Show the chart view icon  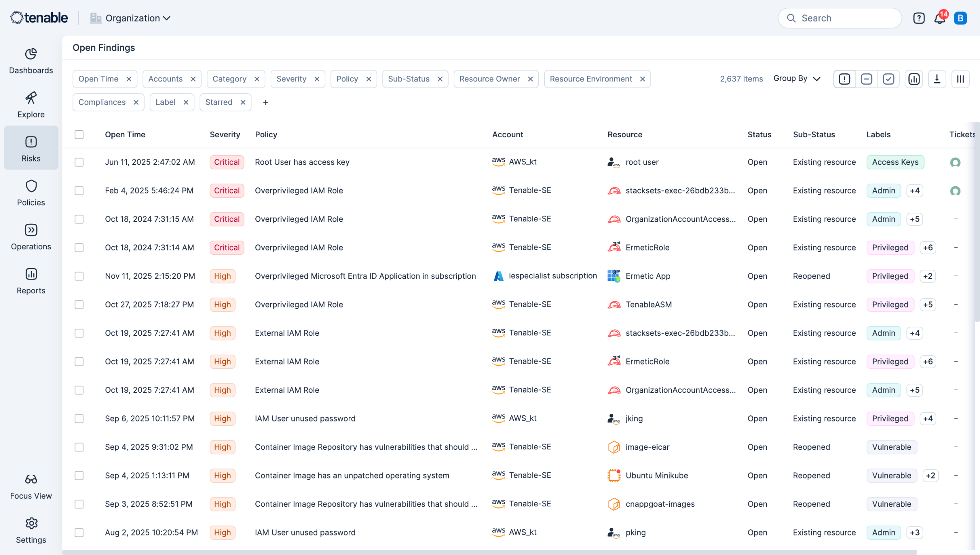914,79
